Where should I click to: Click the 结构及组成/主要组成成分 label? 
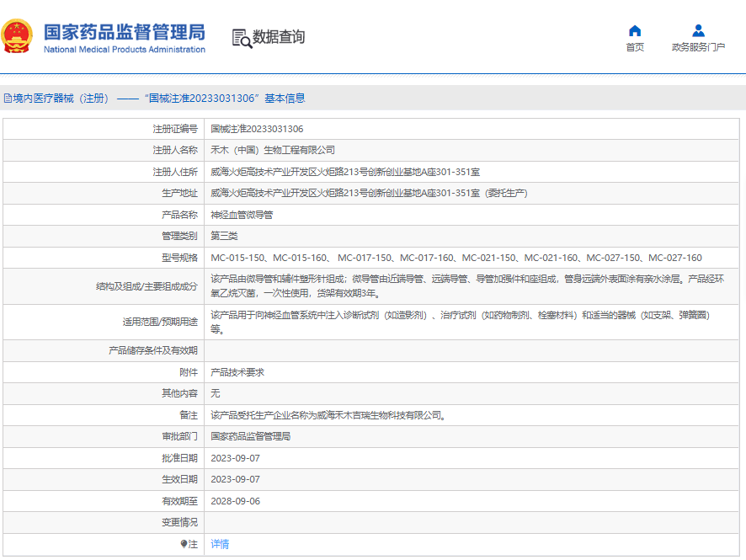click(147, 286)
